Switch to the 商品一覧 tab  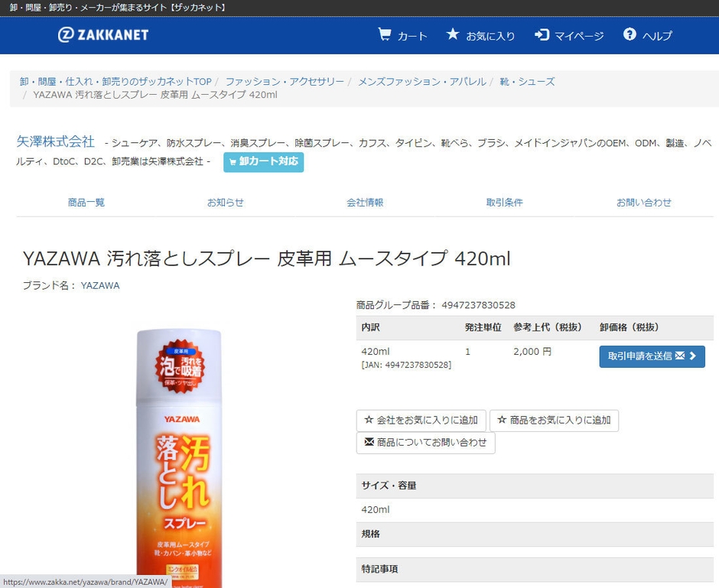(x=86, y=203)
